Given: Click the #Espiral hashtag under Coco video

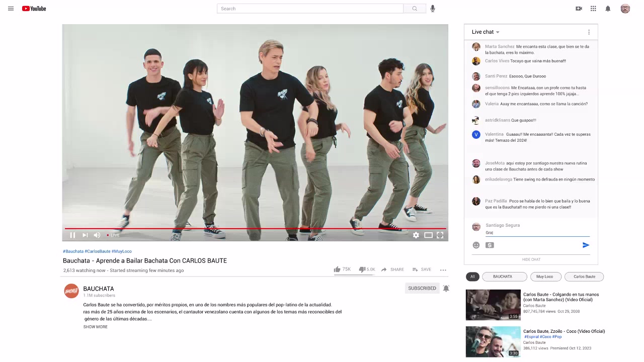Looking at the screenshot, I should click(531, 337).
